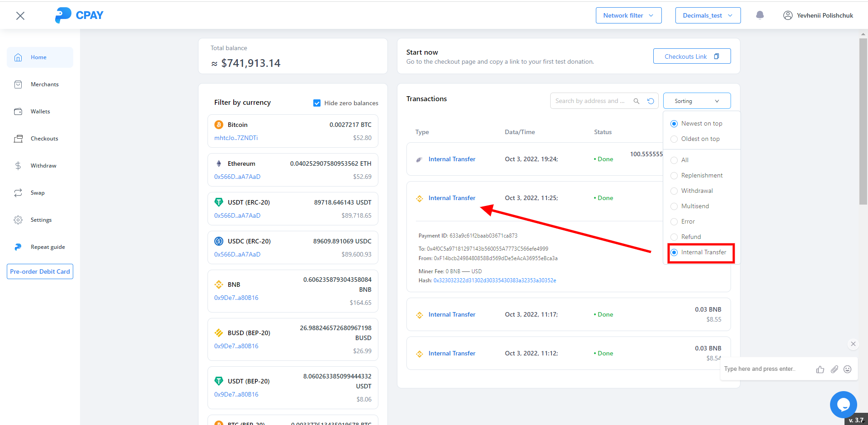Collapse the Sorting dropdown

[x=697, y=101]
